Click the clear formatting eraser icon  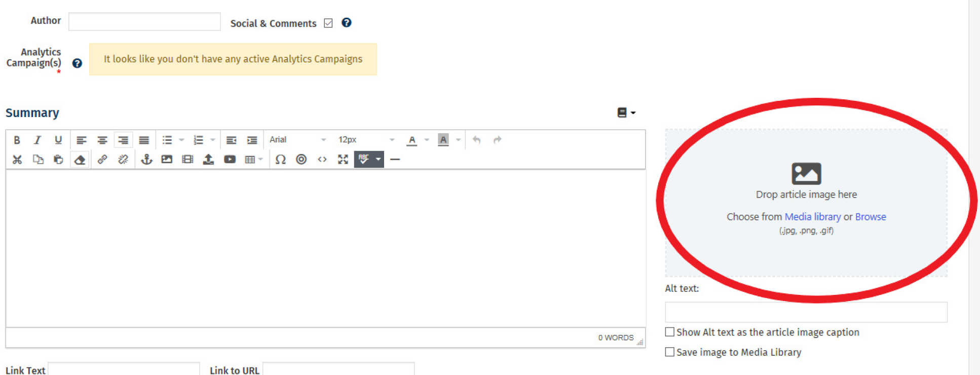tap(80, 160)
